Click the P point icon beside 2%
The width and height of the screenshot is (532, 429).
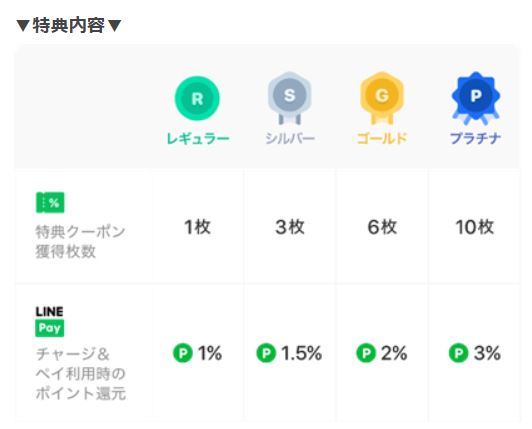(x=366, y=353)
